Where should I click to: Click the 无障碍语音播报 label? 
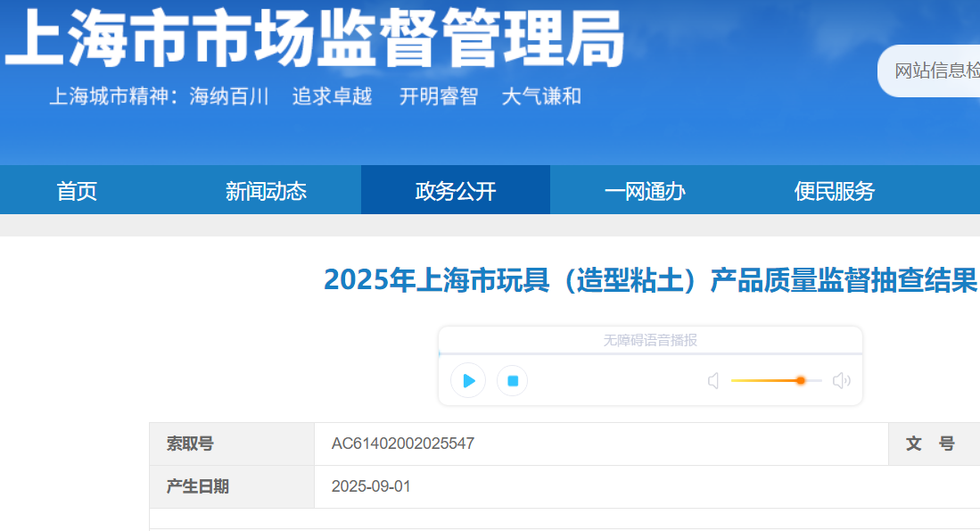pyautogui.click(x=650, y=340)
